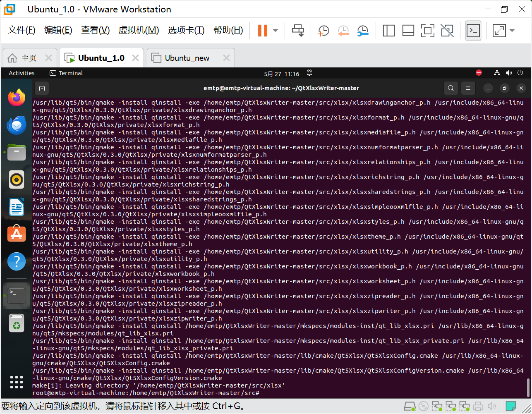
Task: Minimize the terminal window
Action: point(488,88)
